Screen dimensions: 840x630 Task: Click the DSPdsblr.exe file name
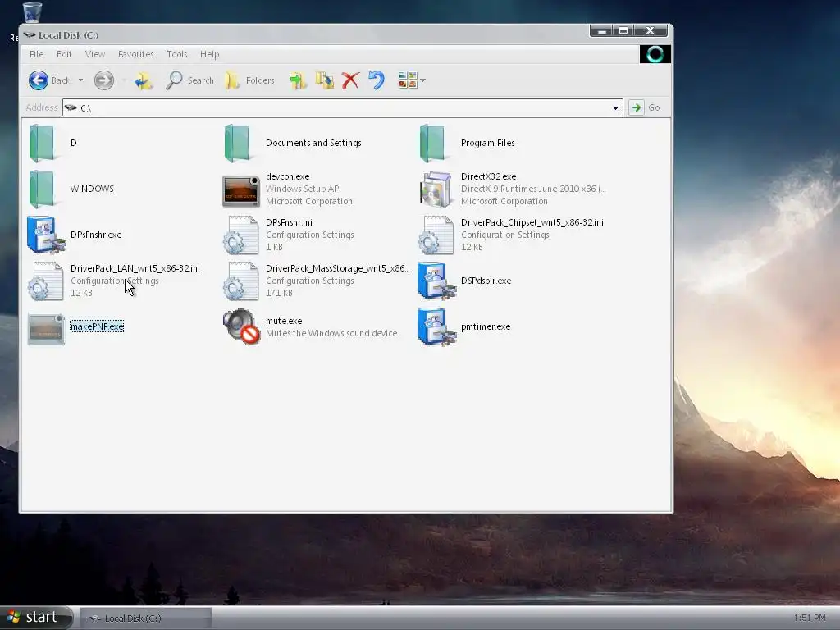click(x=486, y=281)
